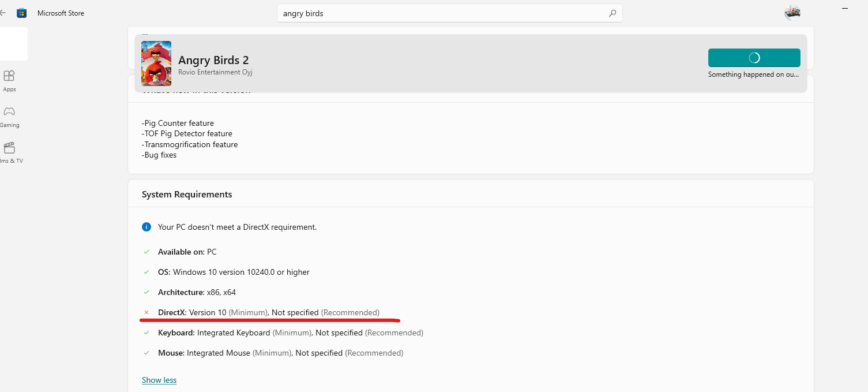Click the -Pig Counter feature line
Screen dimensions: 868x392
178,123
